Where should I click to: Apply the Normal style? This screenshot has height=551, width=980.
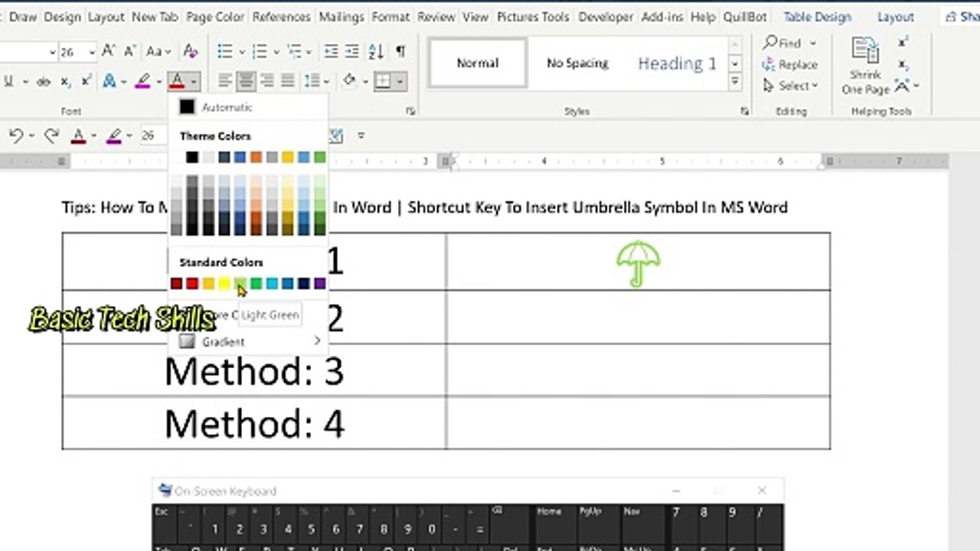478,63
